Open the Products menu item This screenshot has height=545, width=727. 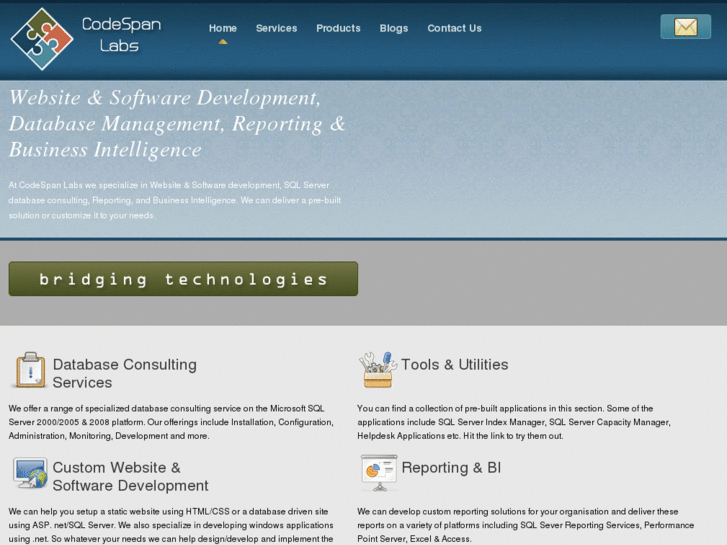point(338,28)
